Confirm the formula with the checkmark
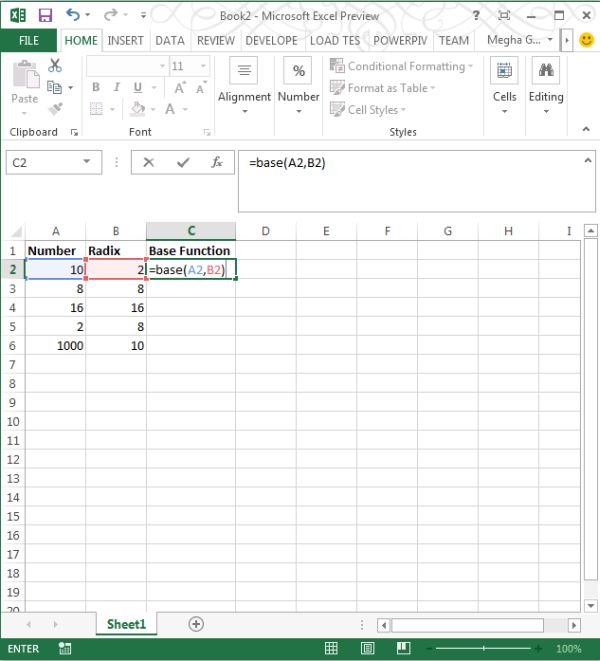 183,162
